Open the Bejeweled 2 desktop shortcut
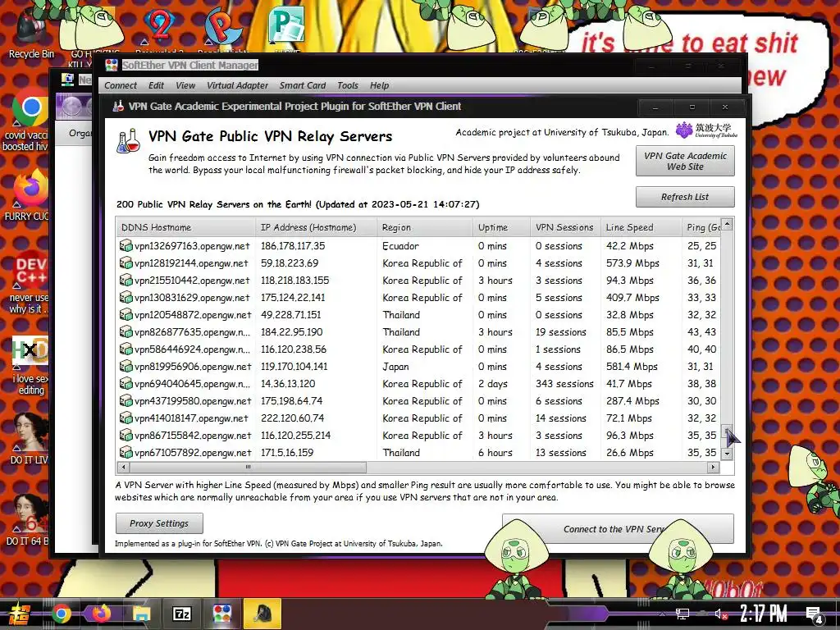This screenshot has width=840, height=630. pos(159,27)
